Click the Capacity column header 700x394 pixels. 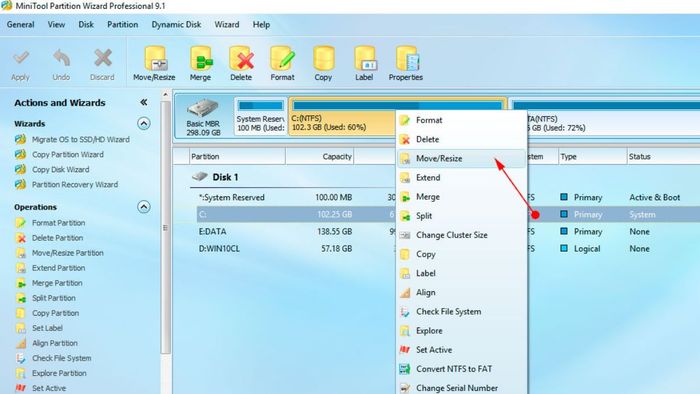tap(320, 157)
